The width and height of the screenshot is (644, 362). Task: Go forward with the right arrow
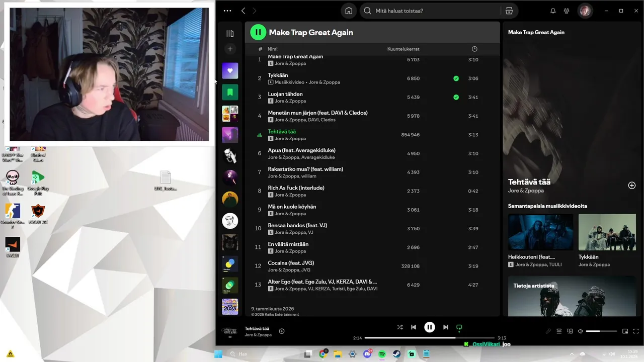[255, 11]
